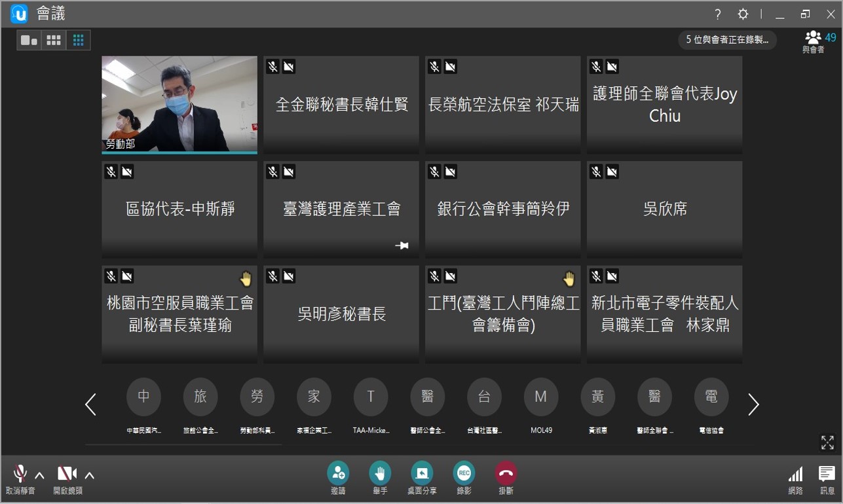Expand camera options arrow beside 開啟鏡頭
This screenshot has width=843, height=504.
click(x=90, y=475)
